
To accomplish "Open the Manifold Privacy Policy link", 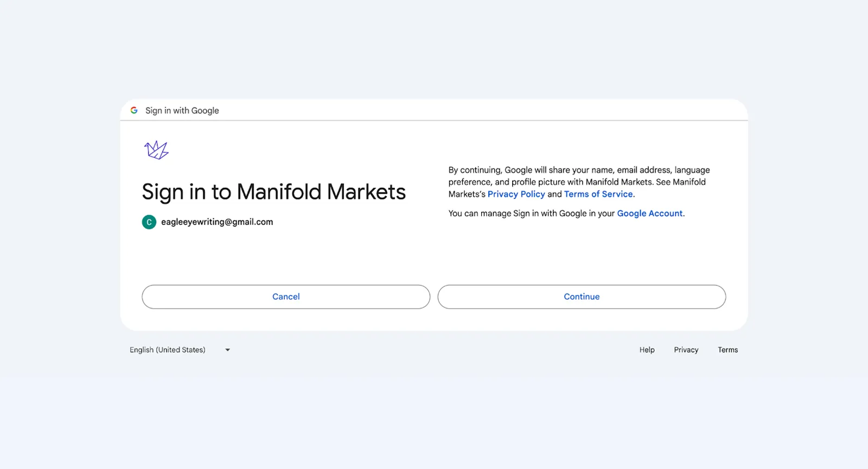I will [516, 194].
